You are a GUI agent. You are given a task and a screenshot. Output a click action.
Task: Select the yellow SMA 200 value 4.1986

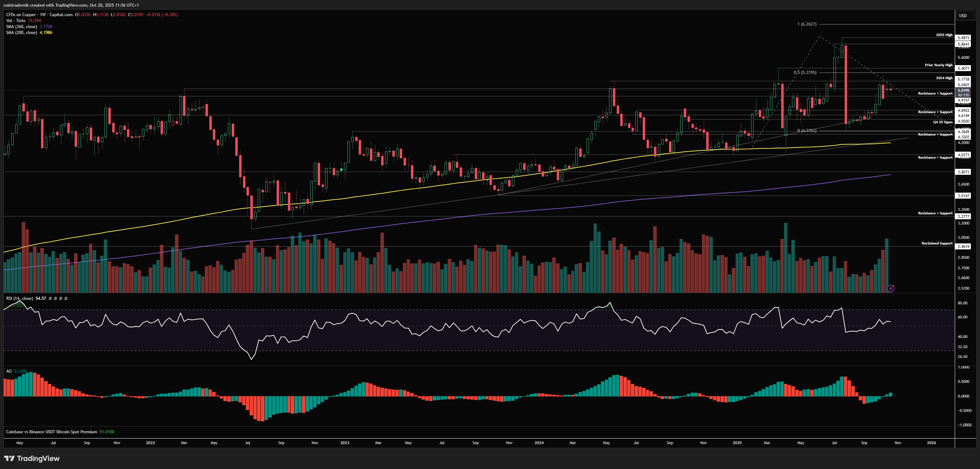46,33
